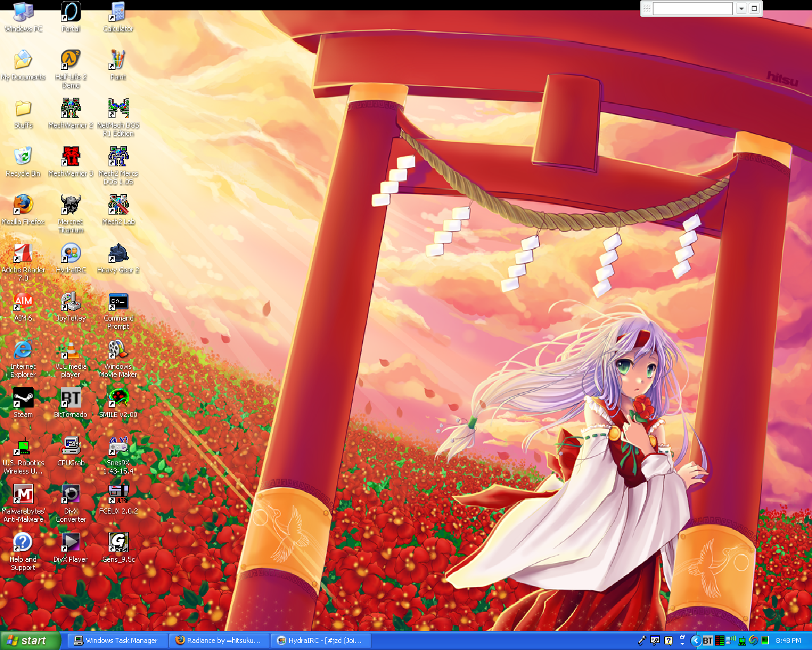Select the Command Prompt shortcut

pyautogui.click(x=118, y=310)
